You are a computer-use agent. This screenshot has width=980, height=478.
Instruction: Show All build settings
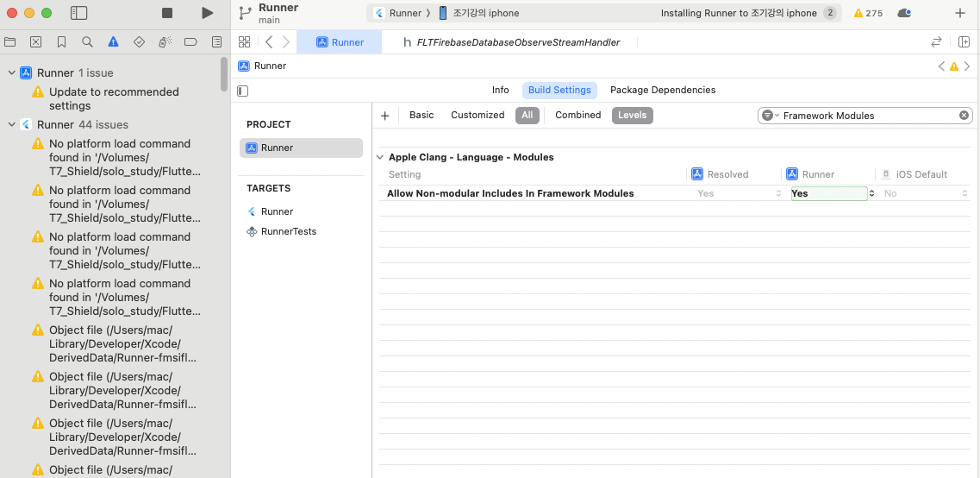tap(527, 115)
